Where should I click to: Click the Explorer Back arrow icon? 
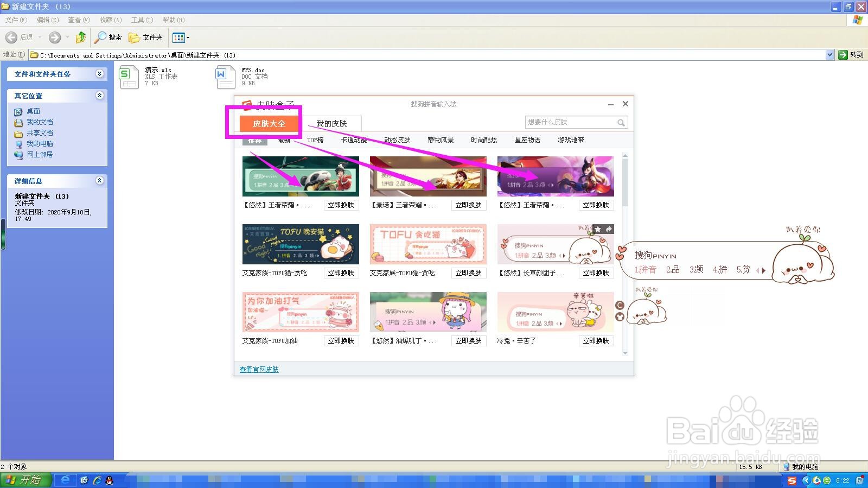pyautogui.click(x=11, y=37)
